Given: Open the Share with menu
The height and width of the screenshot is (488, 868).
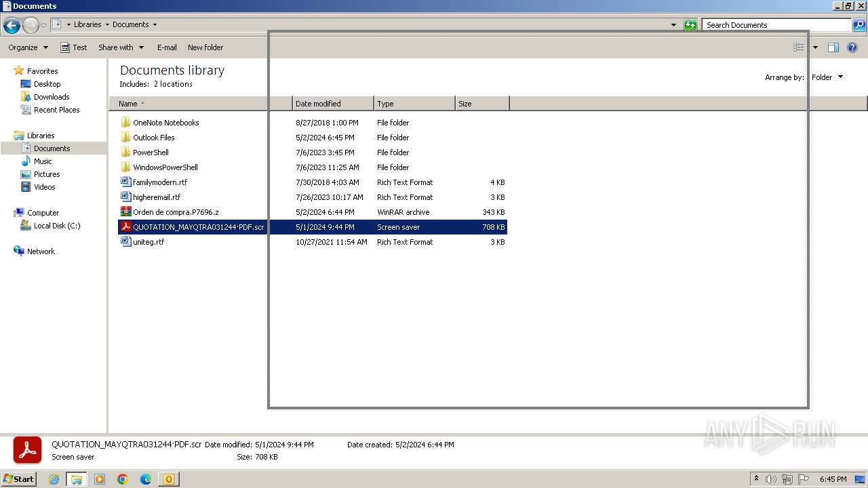Looking at the screenshot, I should (x=121, y=47).
